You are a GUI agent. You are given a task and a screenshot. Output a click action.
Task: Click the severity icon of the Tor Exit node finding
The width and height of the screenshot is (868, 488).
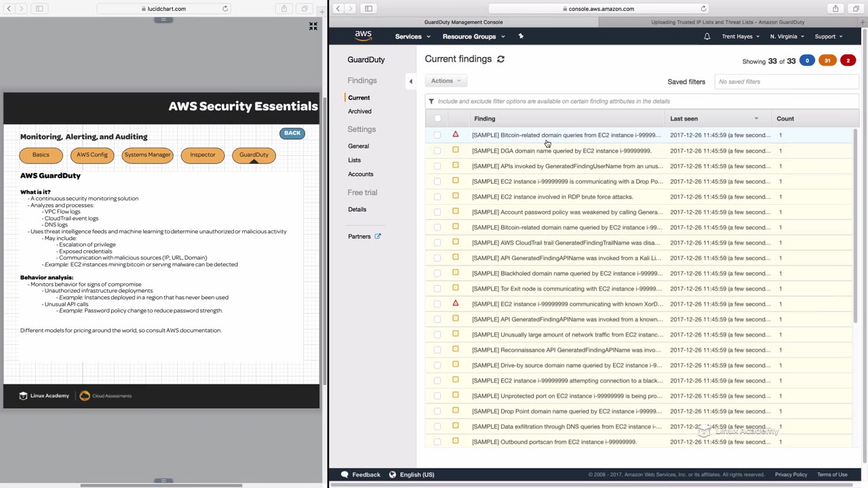456,289
